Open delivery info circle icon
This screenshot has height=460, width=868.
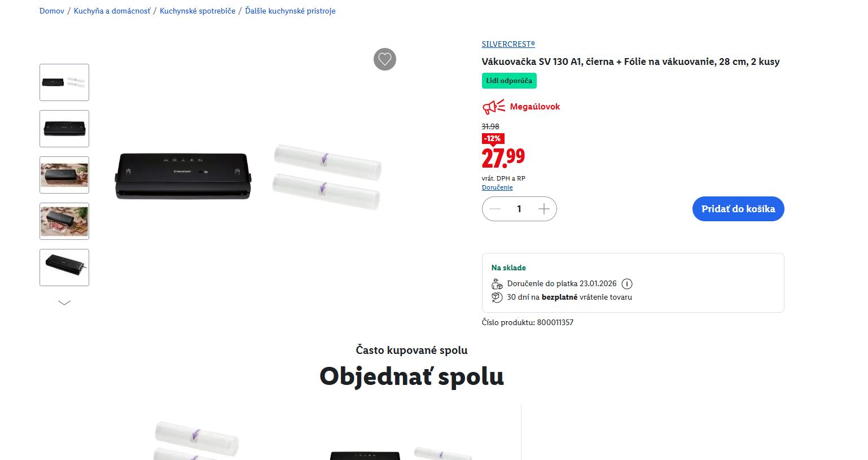click(x=627, y=284)
